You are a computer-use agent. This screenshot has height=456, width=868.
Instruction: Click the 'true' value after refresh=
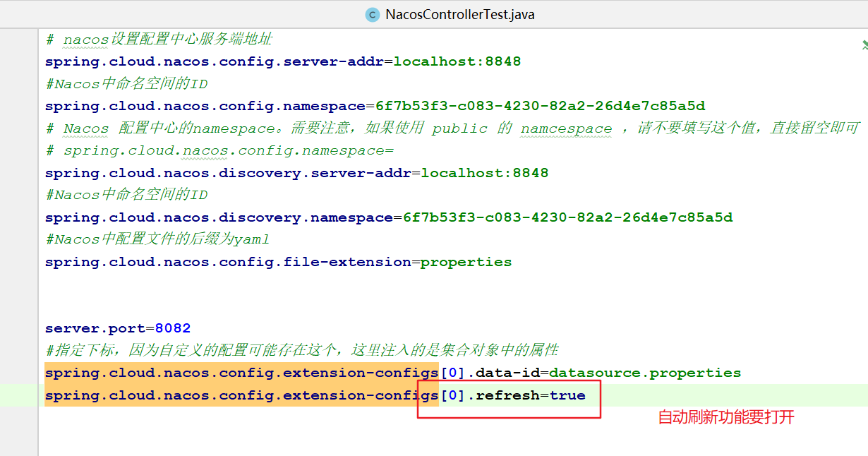(x=567, y=395)
